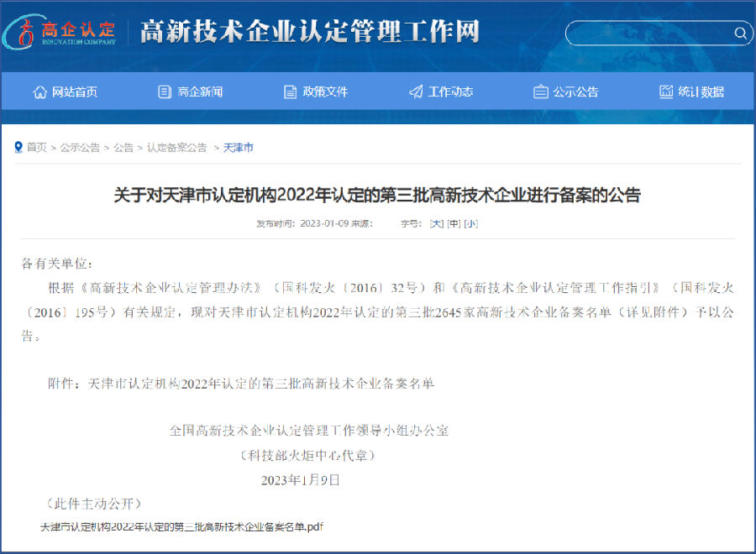Click the paper plane icon beside 工作动态
Screen dimensions: 756x554
[x=416, y=92]
